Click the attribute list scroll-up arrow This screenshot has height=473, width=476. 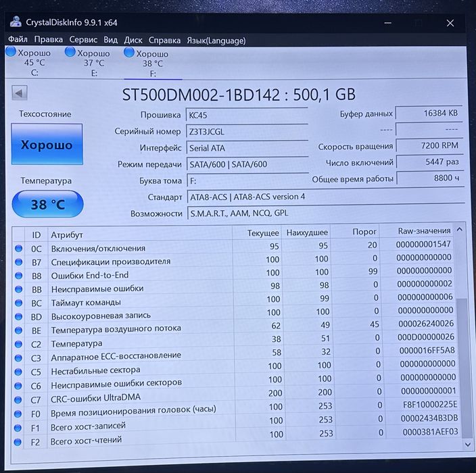460,229
